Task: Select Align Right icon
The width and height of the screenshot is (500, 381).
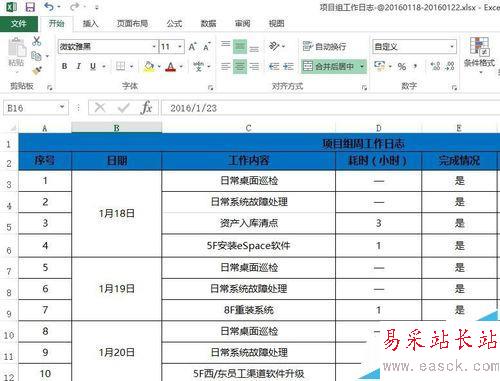Action: click(254, 66)
